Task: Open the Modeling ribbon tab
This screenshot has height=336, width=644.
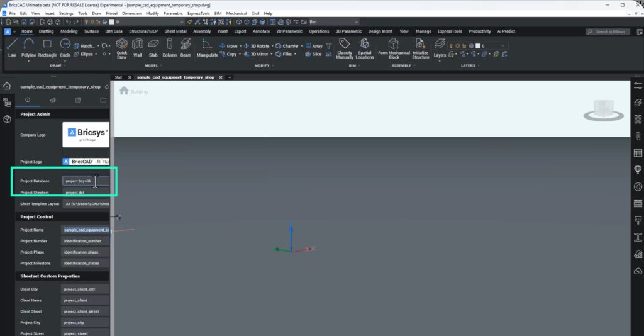Action: click(x=69, y=31)
